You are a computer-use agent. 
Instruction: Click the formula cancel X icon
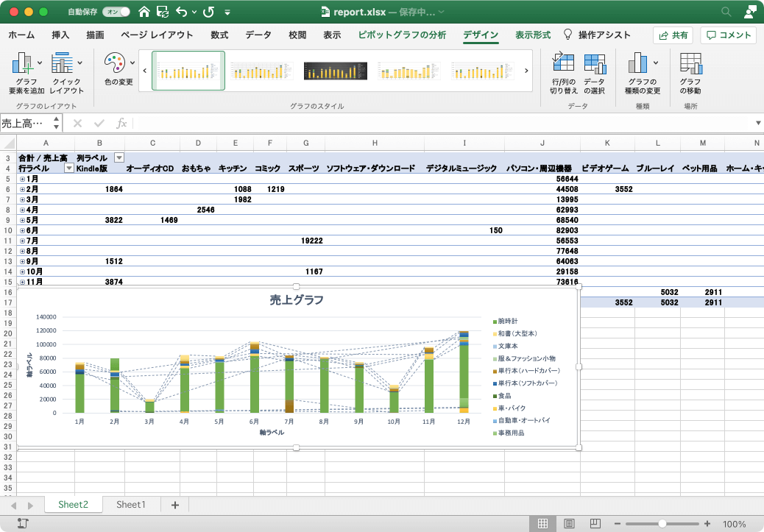[77, 124]
